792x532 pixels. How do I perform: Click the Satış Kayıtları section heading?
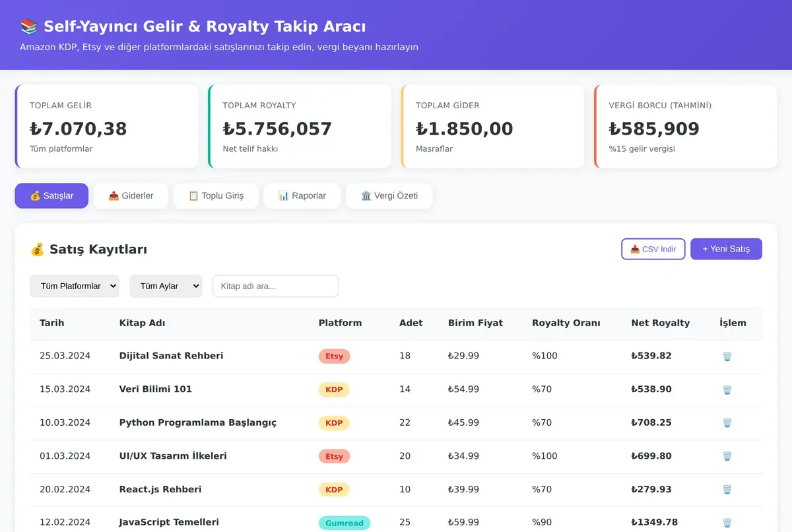click(x=88, y=249)
